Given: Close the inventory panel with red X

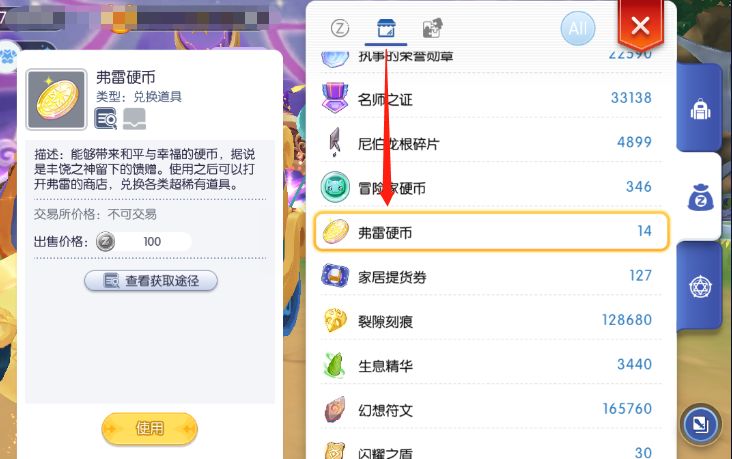Looking at the screenshot, I should 640,26.
